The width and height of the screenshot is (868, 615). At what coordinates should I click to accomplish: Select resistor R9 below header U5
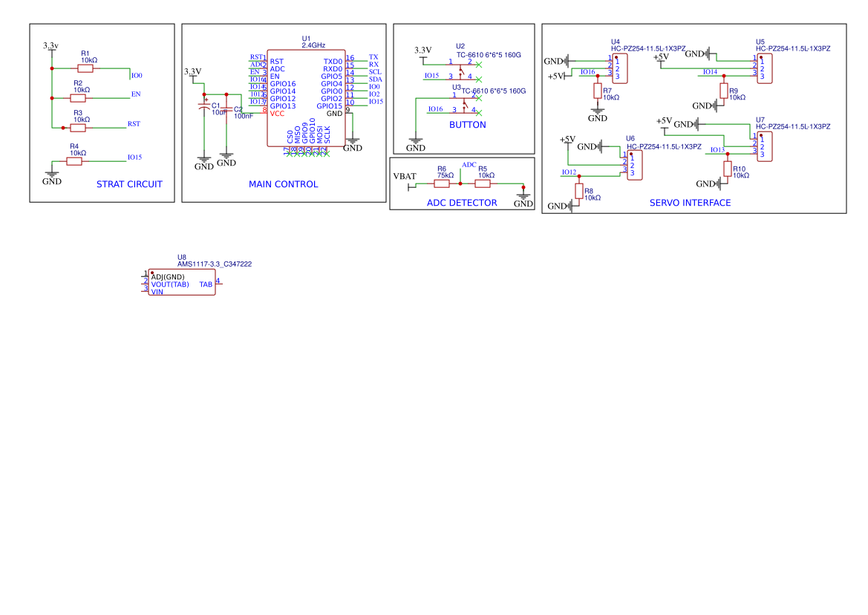pyautogui.click(x=723, y=91)
